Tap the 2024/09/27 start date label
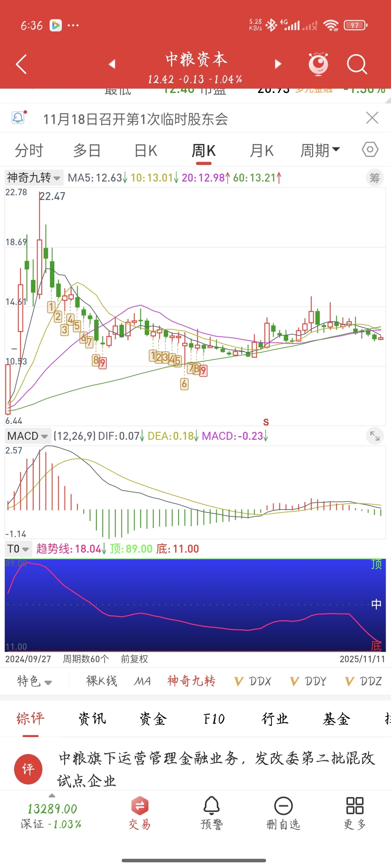 pos(28,659)
